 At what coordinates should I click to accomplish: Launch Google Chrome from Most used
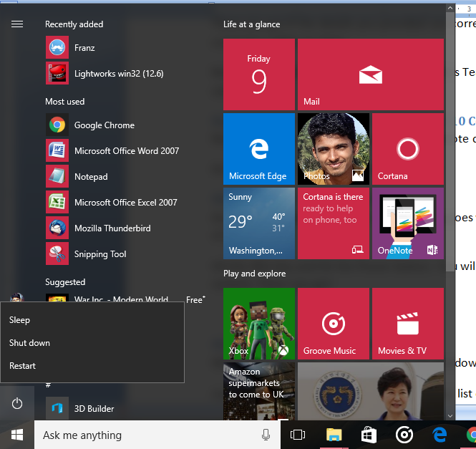[126, 125]
